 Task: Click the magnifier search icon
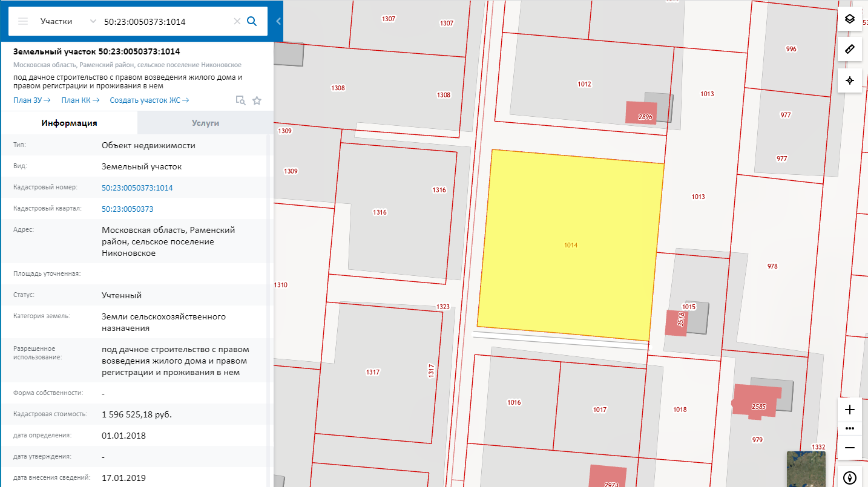click(252, 21)
